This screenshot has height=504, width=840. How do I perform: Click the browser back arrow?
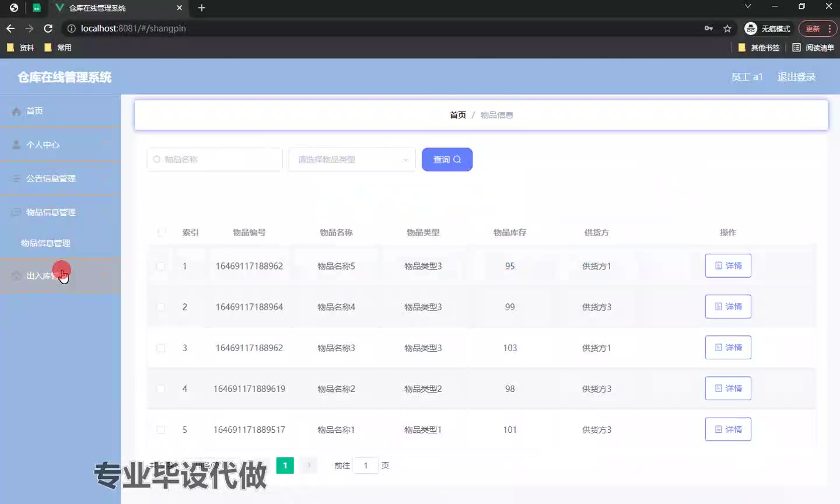pyautogui.click(x=10, y=29)
